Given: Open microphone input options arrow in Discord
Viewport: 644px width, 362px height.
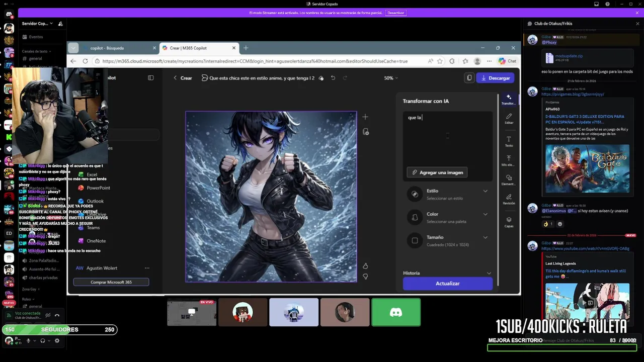Looking at the screenshot, I should [x=35, y=340].
